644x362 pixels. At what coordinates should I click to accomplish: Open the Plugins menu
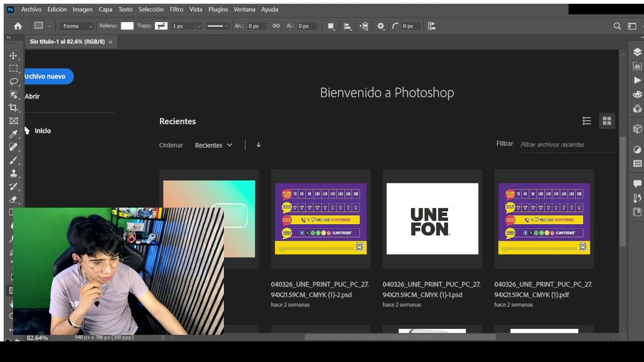click(218, 9)
